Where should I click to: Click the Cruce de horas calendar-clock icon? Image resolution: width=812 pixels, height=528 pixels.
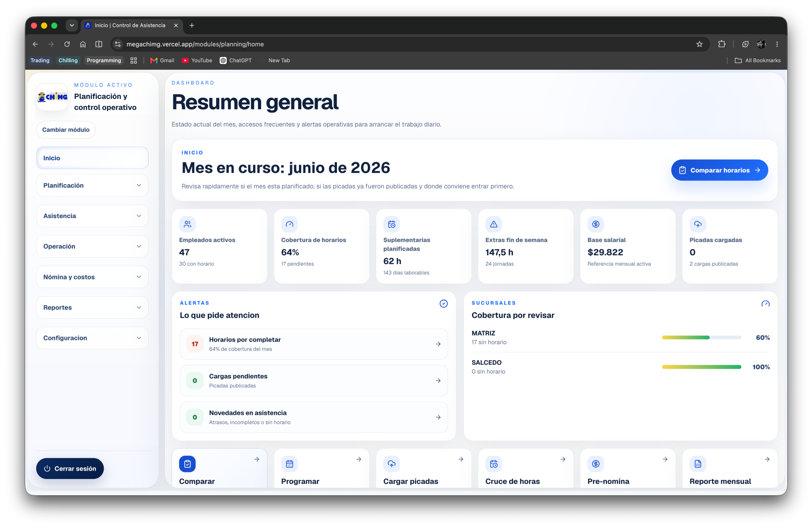tap(494, 464)
